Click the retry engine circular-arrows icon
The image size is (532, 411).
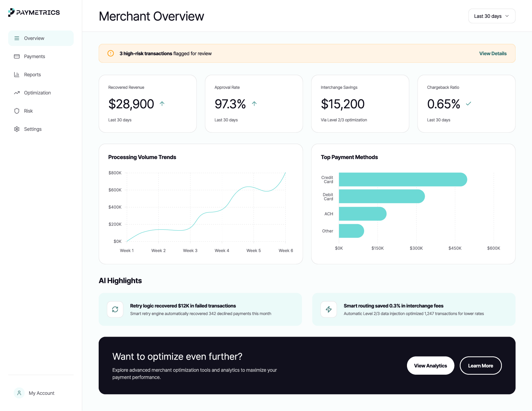pos(115,309)
